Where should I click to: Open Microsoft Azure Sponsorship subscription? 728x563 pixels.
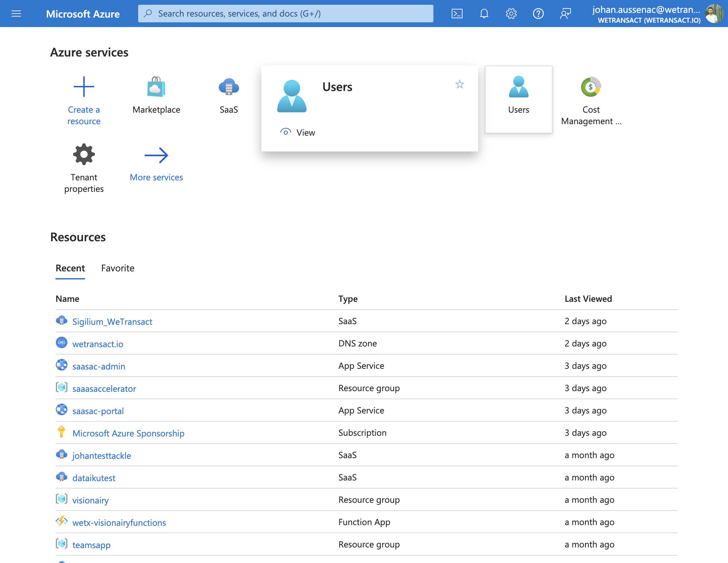click(128, 433)
